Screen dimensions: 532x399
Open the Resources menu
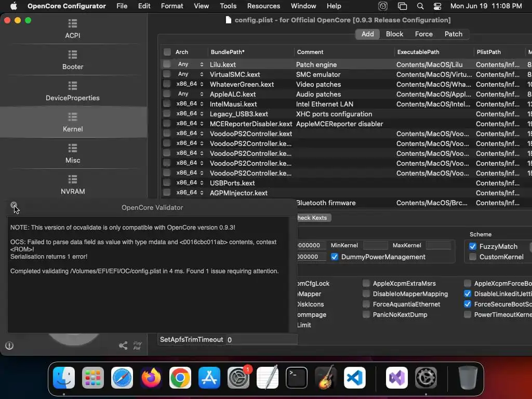click(263, 6)
